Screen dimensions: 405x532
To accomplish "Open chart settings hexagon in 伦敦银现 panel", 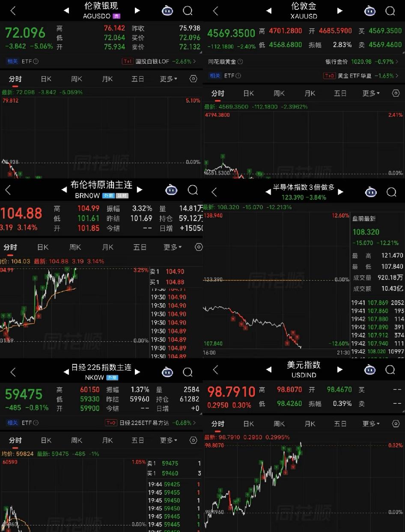I will [193, 79].
